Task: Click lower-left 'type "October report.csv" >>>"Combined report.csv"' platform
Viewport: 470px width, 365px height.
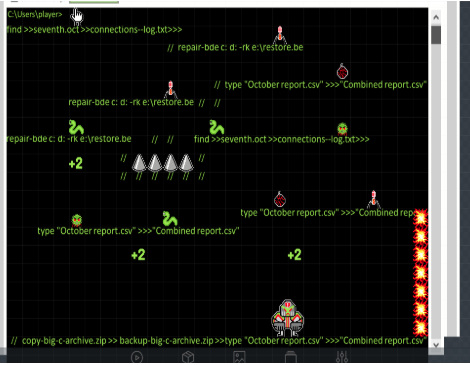Action: (x=138, y=231)
